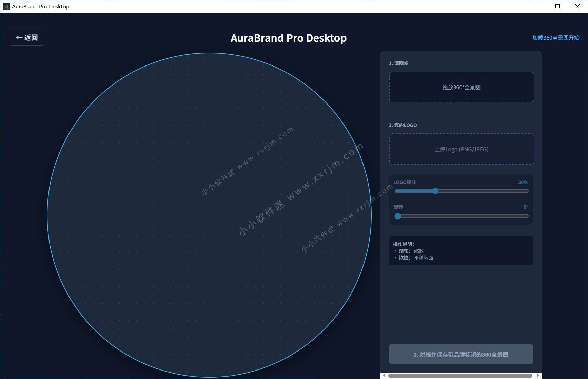The image size is (588, 379).
Task: Click the title bar text AuraBrand Pro Desktop
Action: [x=40, y=6]
